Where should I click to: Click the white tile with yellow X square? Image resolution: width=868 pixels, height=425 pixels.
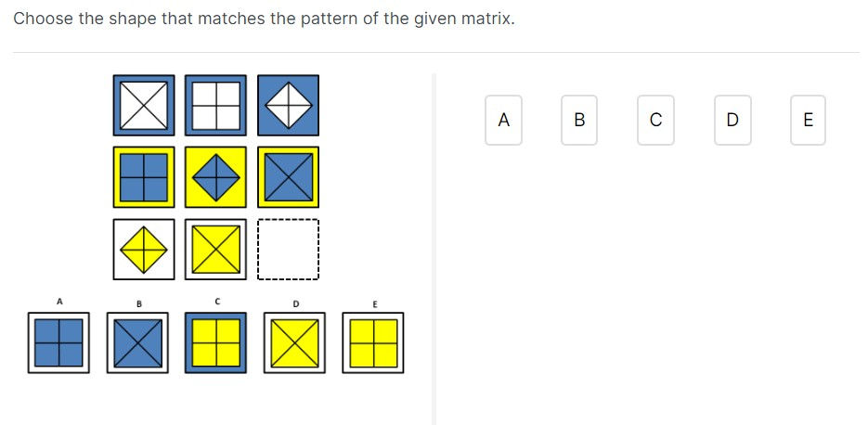coord(216,250)
